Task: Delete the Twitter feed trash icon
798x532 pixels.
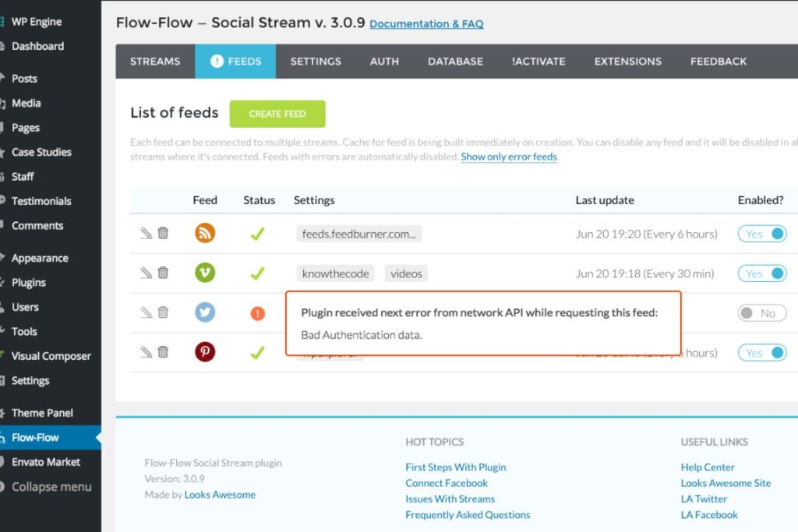Action: tap(163, 312)
